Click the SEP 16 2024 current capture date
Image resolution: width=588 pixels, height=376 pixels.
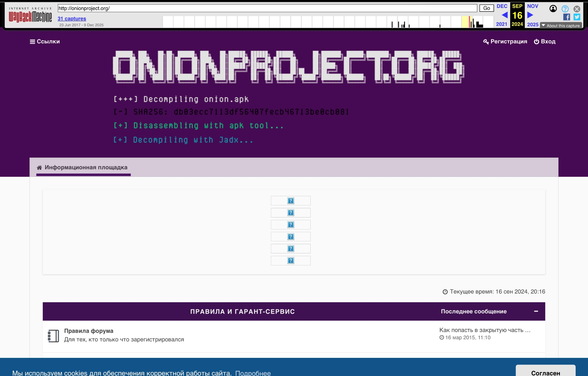[517, 15]
